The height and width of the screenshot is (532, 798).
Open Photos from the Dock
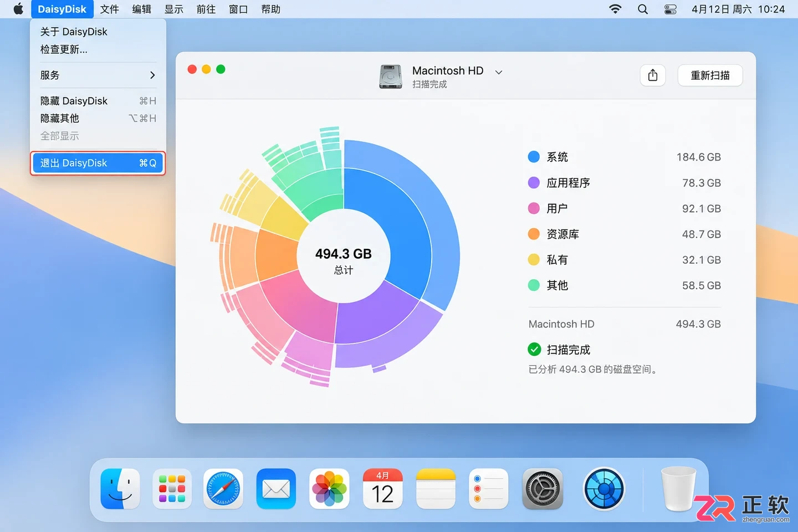[329, 489]
